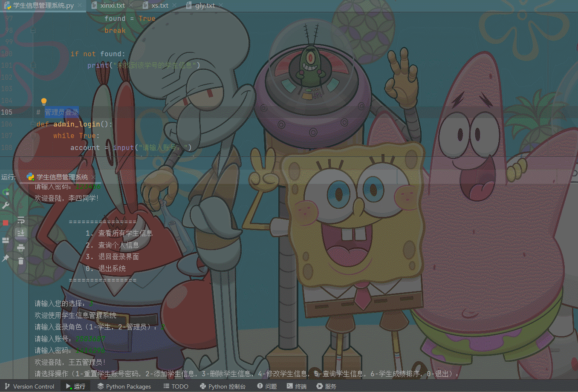Open the 学生信息管理系统.py editor tab

pos(43,6)
